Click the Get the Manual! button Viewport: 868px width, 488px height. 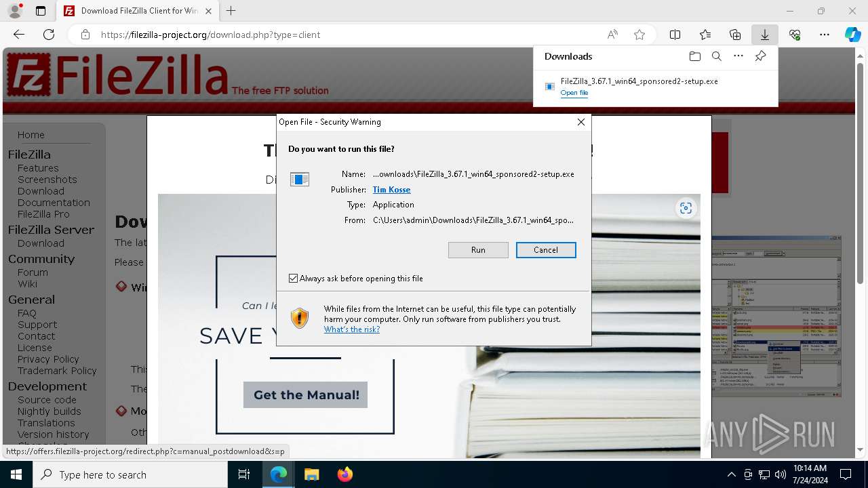point(306,394)
